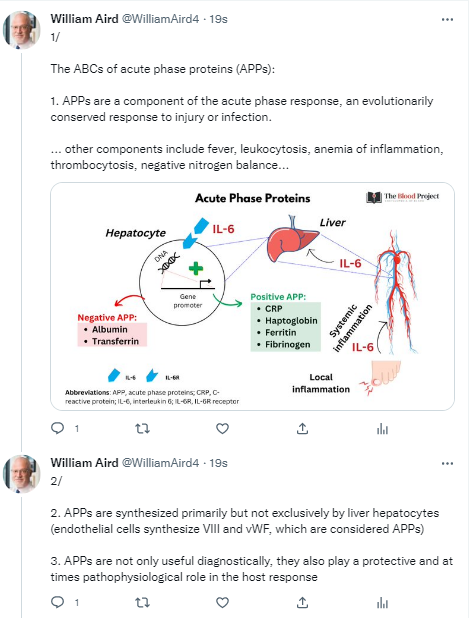Retweet the second tweet
The height and width of the screenshot is (618, 470).
142,602
